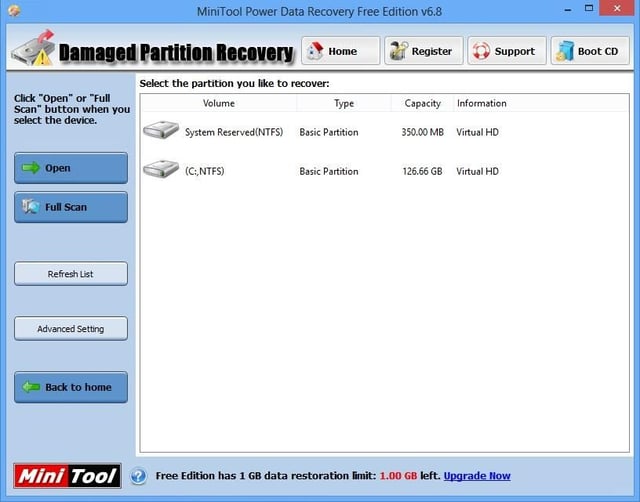Click the "350.00 MB" capacity cell
This screenshot has height=502, width=640.
click(422, 132)
